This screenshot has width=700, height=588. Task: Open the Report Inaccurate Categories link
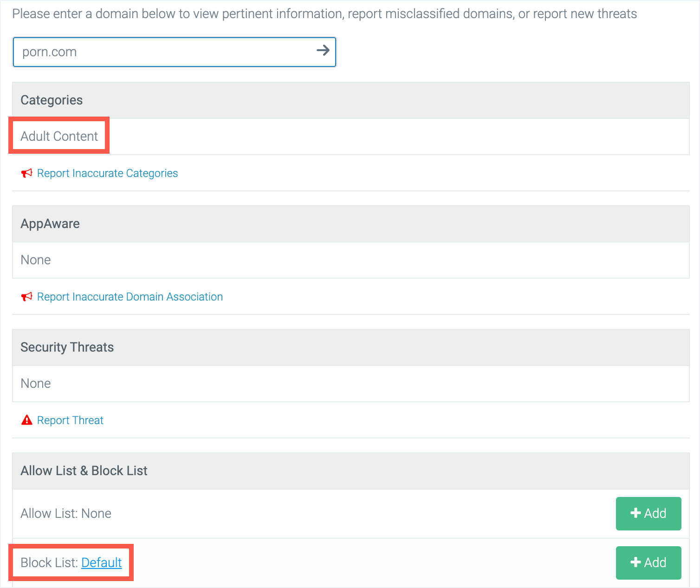(x=107, y=173)
